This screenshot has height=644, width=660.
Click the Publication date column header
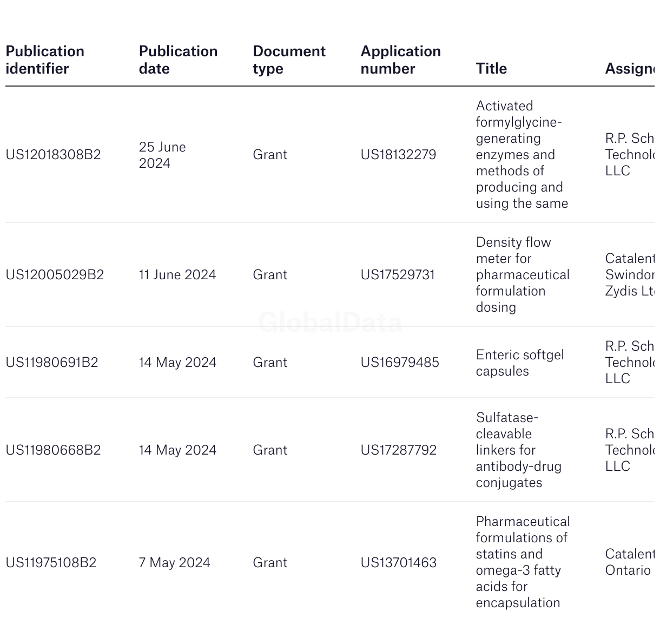click(x=178, y=60)
